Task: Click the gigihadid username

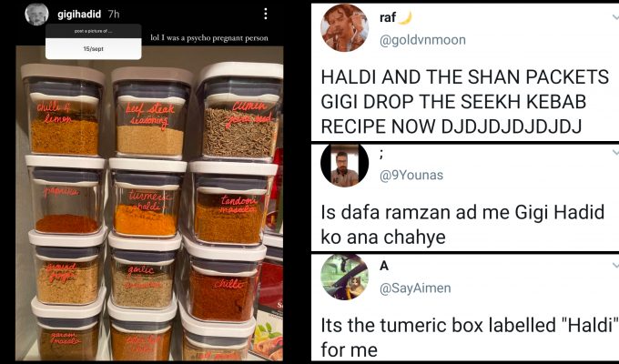Action: (x=79, y=15)
